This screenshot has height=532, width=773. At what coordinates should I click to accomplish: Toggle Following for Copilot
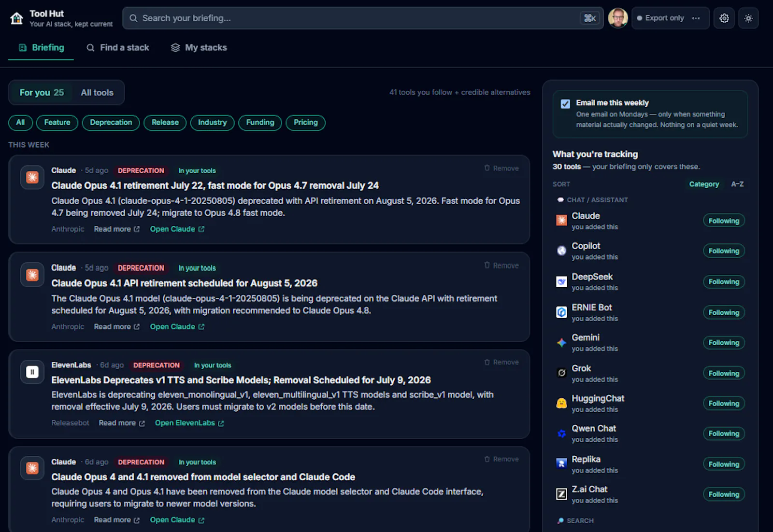[724, 251]
